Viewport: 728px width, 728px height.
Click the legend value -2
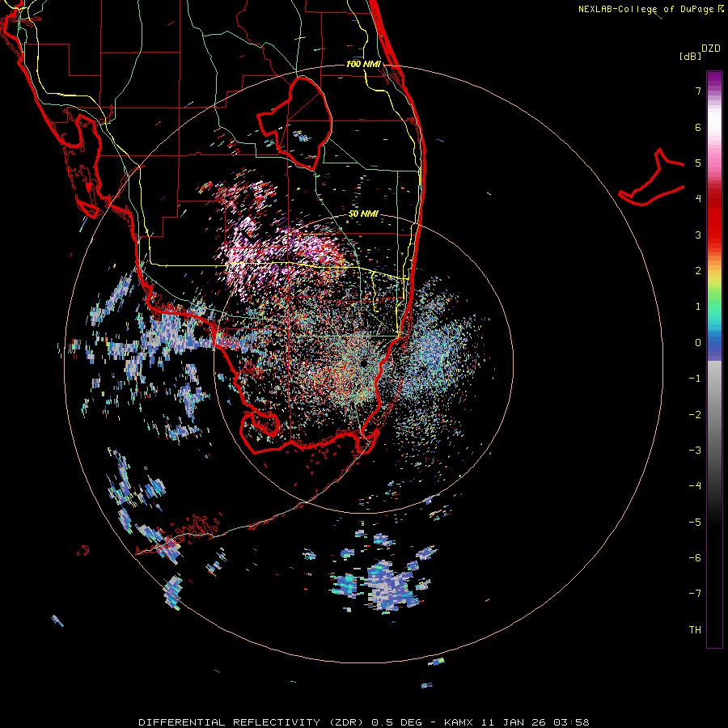click(x=695, y=414)
